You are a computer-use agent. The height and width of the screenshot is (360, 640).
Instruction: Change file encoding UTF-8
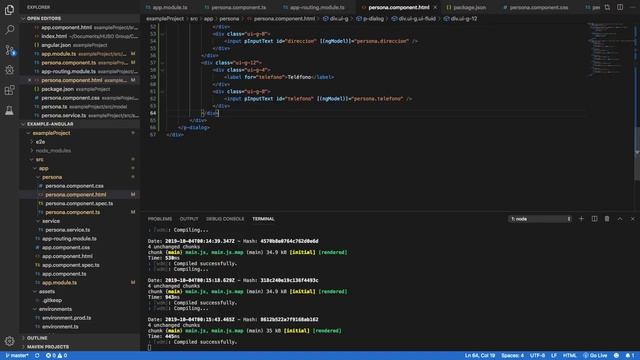[538, 356]
